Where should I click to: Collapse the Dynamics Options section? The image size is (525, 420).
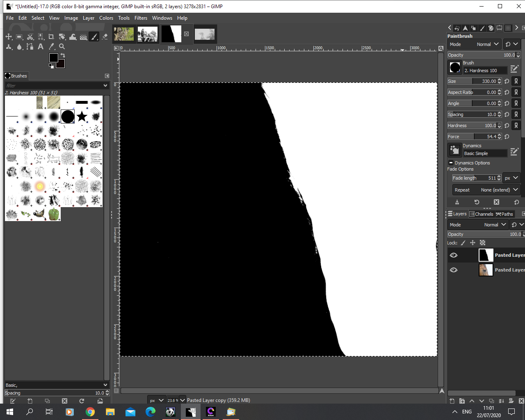click(451, 163)
